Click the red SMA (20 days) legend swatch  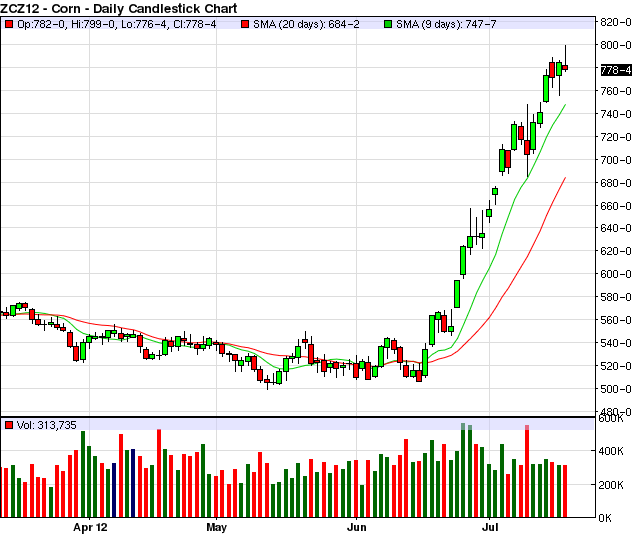[x=245, y=24]
